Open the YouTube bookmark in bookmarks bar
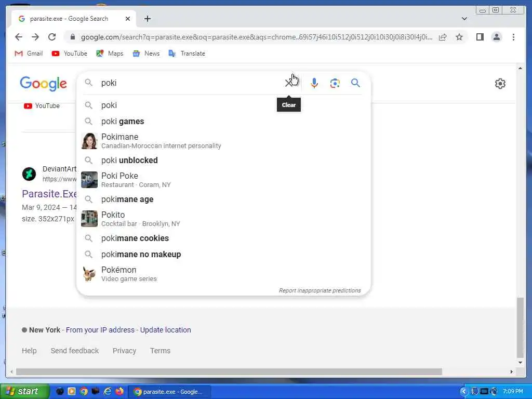 pyautogui.click(x=70, y=54)
